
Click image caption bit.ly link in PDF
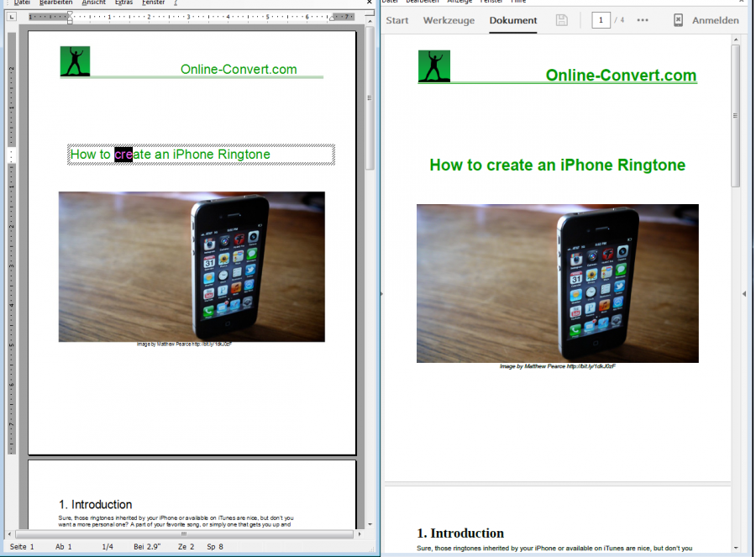tap(591, 366)
